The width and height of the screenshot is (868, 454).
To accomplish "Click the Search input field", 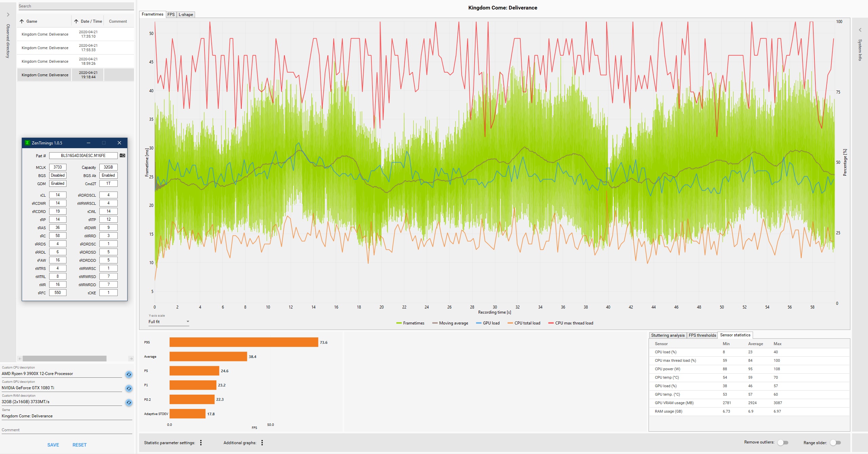I will pyautogui.click(x=76, y=6).
